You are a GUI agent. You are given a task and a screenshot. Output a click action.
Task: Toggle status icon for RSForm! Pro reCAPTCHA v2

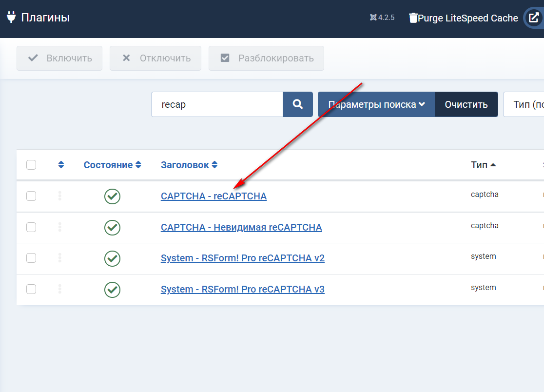tap(112, 258)
